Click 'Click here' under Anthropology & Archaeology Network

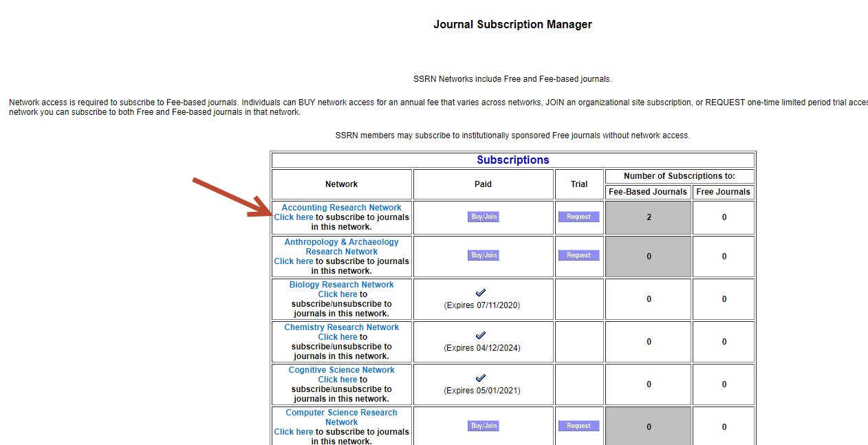[x=294, y=261]
